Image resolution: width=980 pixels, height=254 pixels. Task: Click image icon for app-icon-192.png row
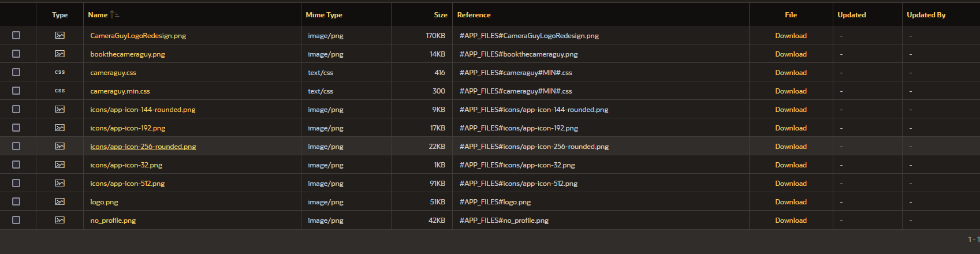pyautogui.click(x=59, y=128)
